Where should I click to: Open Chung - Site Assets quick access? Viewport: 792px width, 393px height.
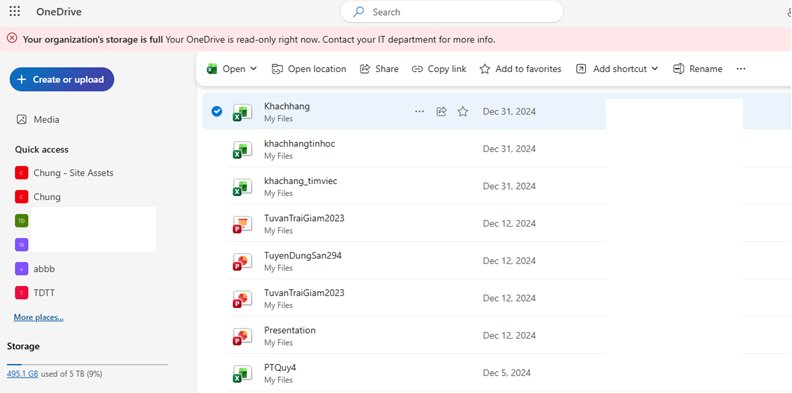[64, 173]
